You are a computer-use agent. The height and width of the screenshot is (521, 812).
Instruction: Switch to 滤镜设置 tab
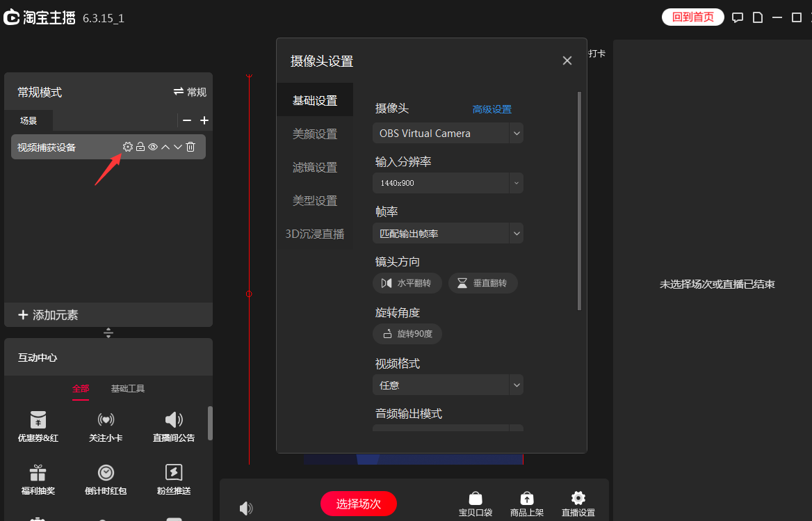point(315,168)
